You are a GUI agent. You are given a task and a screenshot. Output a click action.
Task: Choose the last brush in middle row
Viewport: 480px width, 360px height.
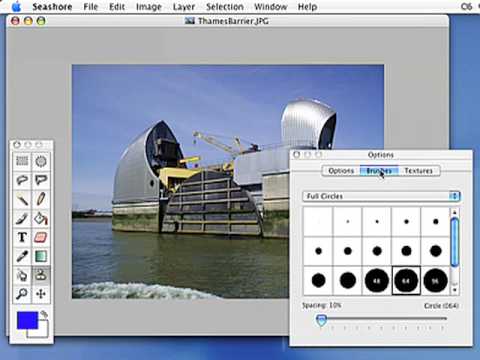[x=435, y=251]
